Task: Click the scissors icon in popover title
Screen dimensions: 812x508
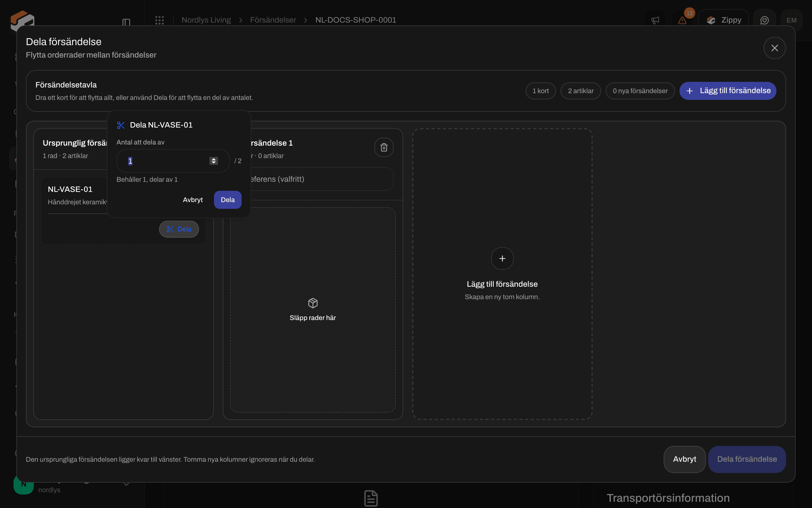Action: (121, 125)
